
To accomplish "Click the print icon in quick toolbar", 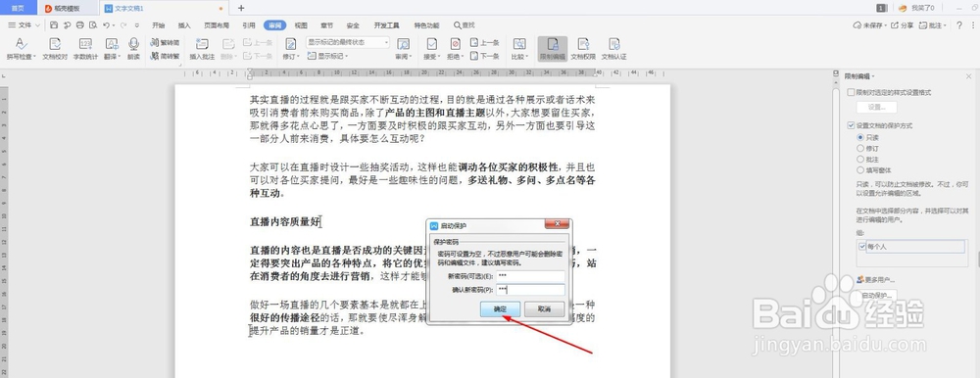I will (80, 25).
